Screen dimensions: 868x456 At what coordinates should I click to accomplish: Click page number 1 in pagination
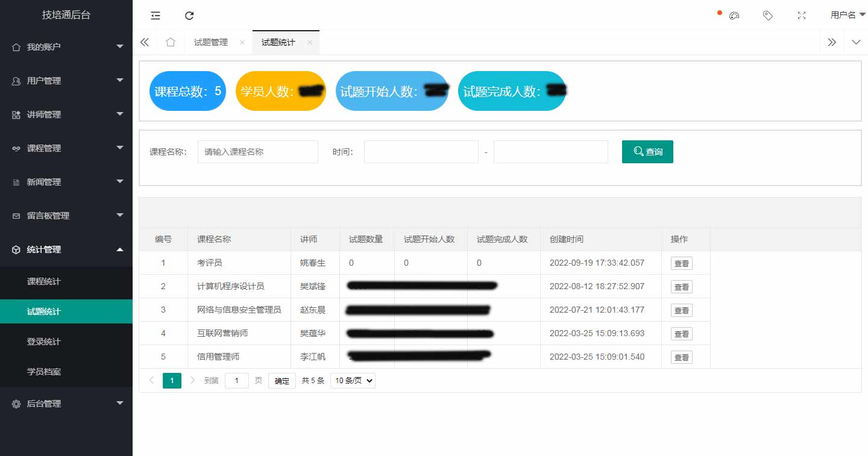click(172, 380)
